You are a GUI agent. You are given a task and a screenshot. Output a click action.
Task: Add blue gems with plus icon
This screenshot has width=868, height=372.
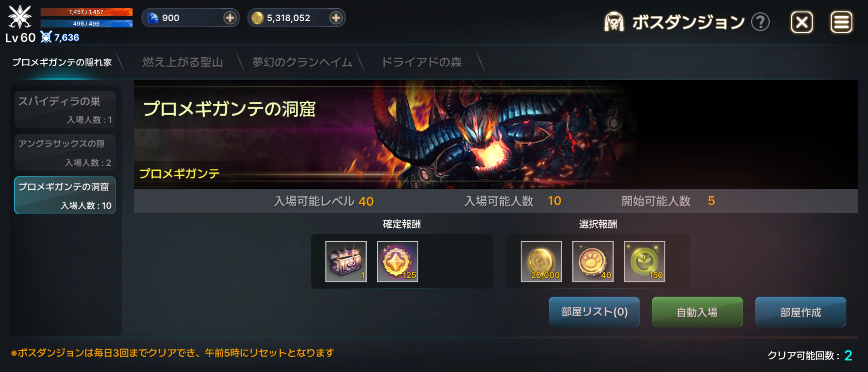pyautogui.click(x=230, y=18)
